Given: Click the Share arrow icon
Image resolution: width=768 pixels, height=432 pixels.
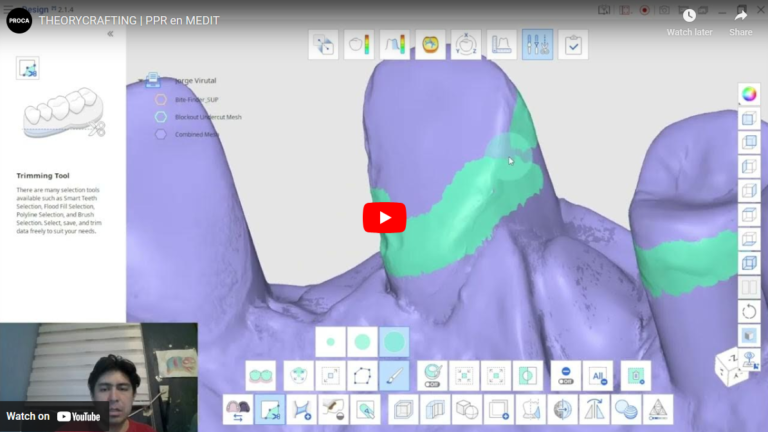Looking at the screenshot, I should click(741, 16).
